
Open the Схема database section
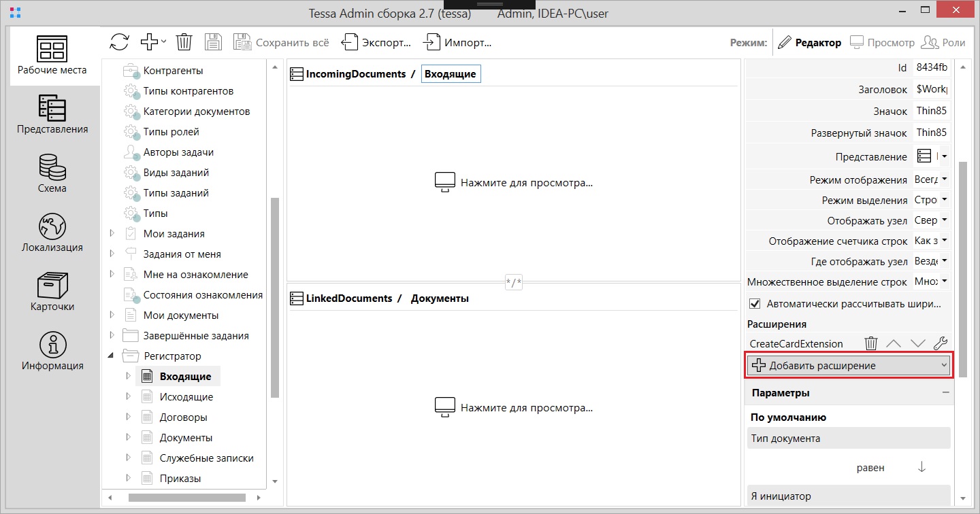click(52, 173)
